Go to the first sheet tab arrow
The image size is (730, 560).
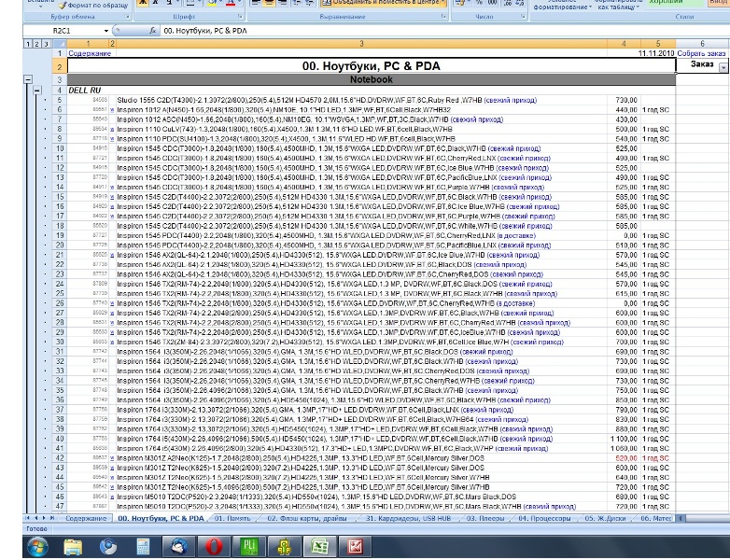[27, 518]
